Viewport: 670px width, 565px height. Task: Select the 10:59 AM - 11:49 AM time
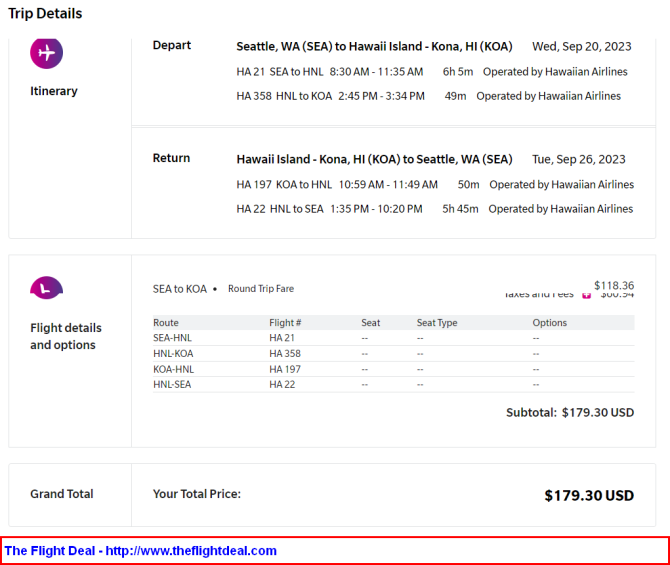pos(388,184)
